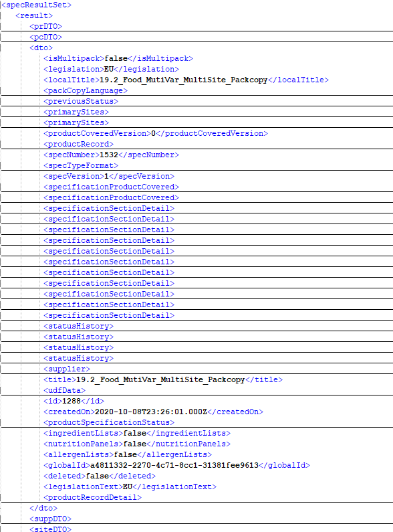Click the specNumber 1532 line
The image size is (393, 532).
[x=111, y=155]
